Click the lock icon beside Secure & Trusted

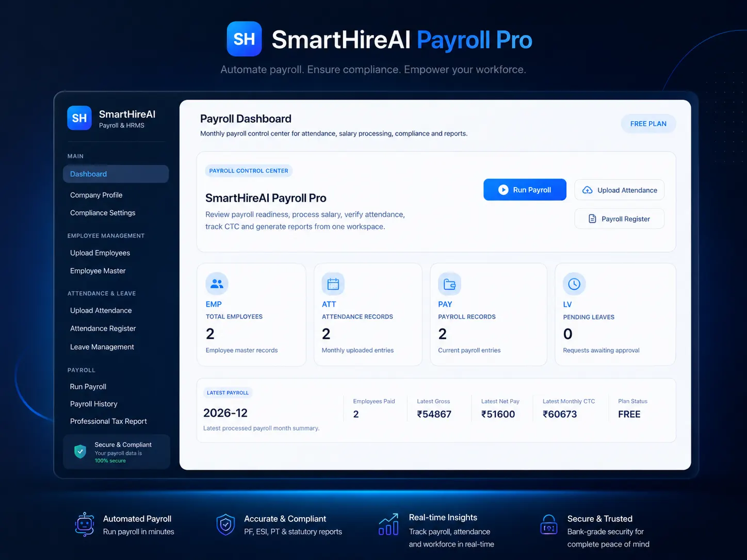549,524
